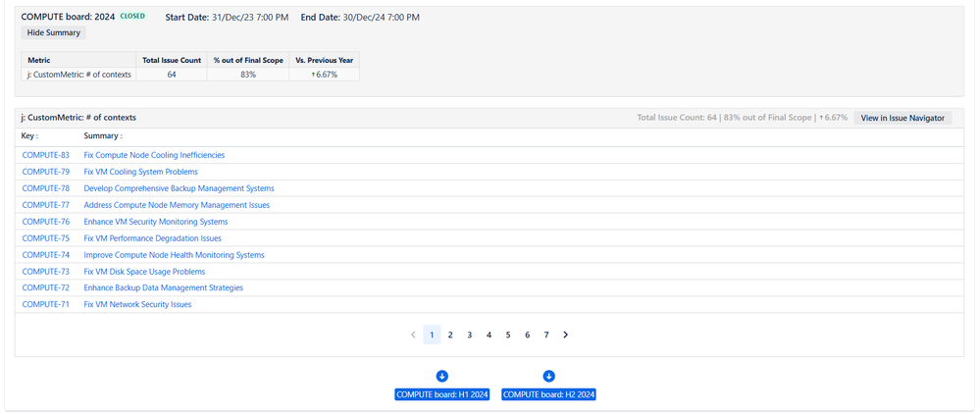Open the COMPUTE board: H1 2024 label
Image resolution: width=980 pixels, height=414 pixels.
point(441,394)
